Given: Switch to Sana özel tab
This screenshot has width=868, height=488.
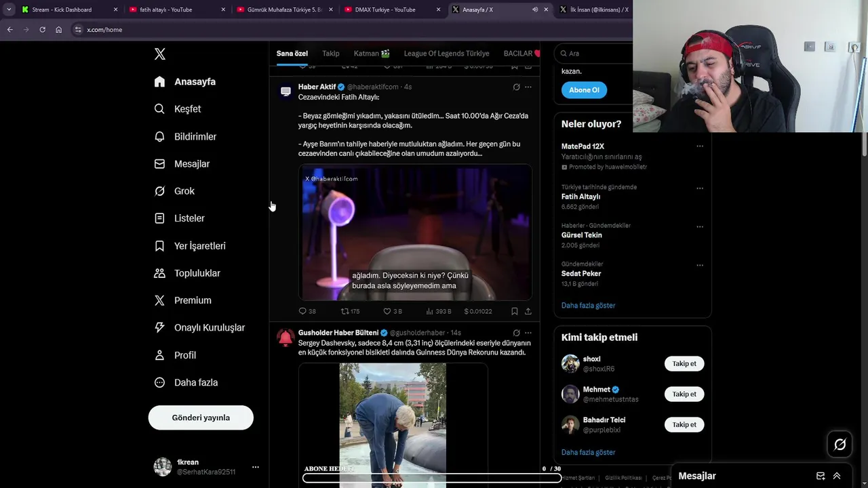Looking at the screenshot, I should click(x=292, y=54).
